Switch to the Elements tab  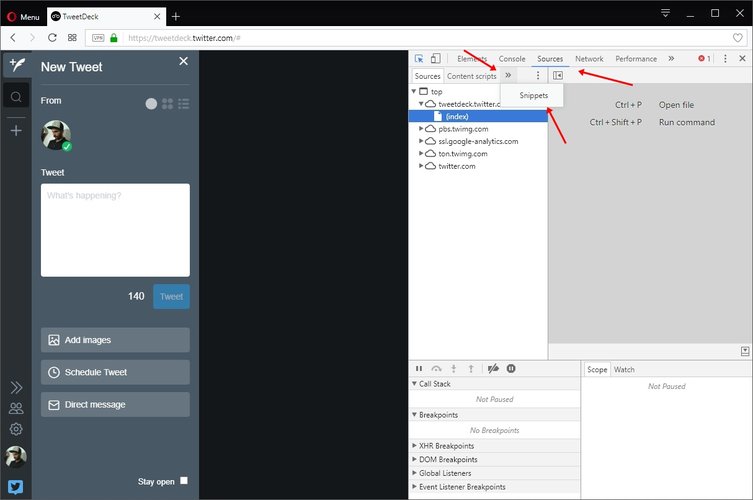pos(472,59)
